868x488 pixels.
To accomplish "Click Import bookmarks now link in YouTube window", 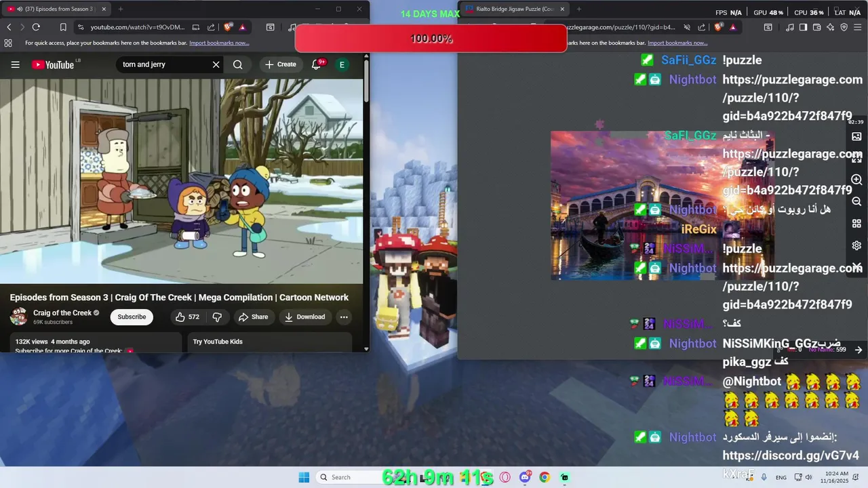I will coord(219,43).
